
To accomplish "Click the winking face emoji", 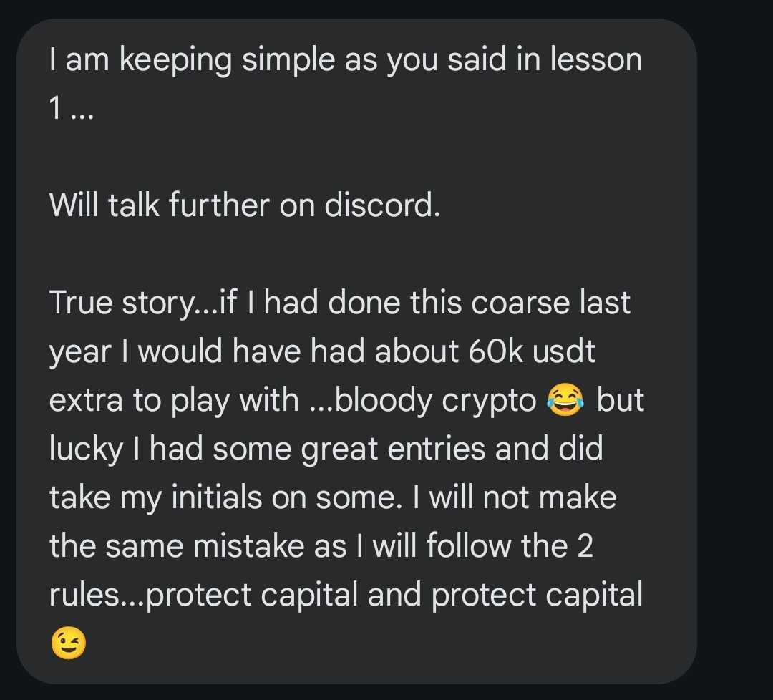I will 69,643.
